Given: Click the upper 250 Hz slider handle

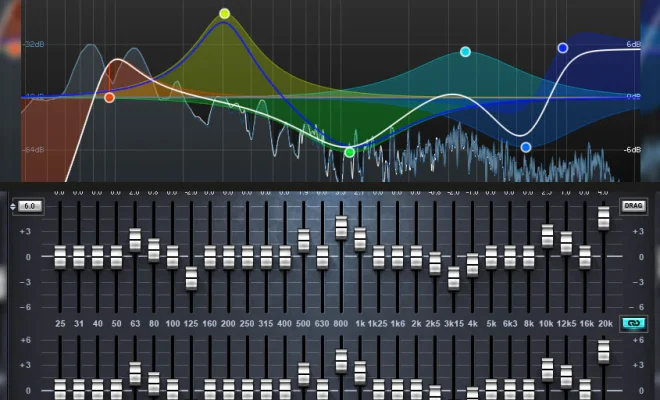Looking at the screenshot, I should point(248,257).
